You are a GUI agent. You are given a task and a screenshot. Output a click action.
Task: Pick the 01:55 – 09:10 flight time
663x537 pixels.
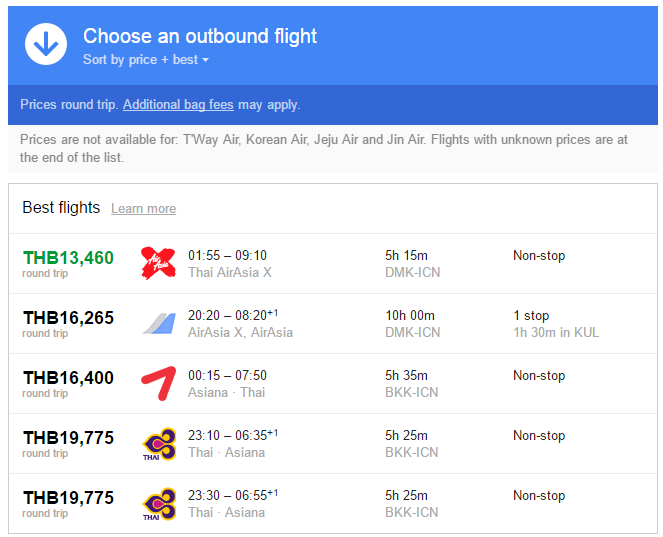tap(227, 256)
